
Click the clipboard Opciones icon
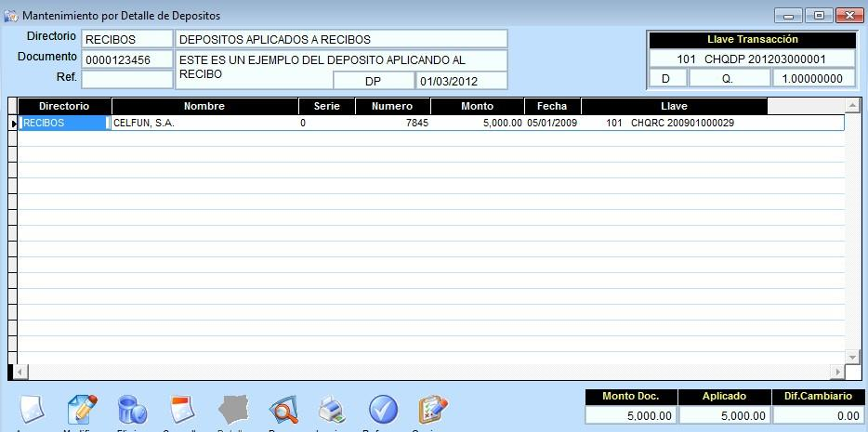tap(432, 410)
